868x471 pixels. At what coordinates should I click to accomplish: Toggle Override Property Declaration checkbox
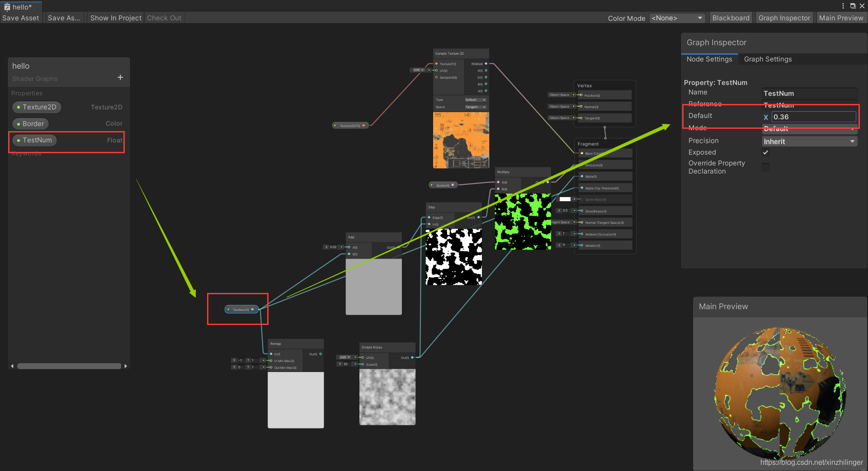click(765, 167)
